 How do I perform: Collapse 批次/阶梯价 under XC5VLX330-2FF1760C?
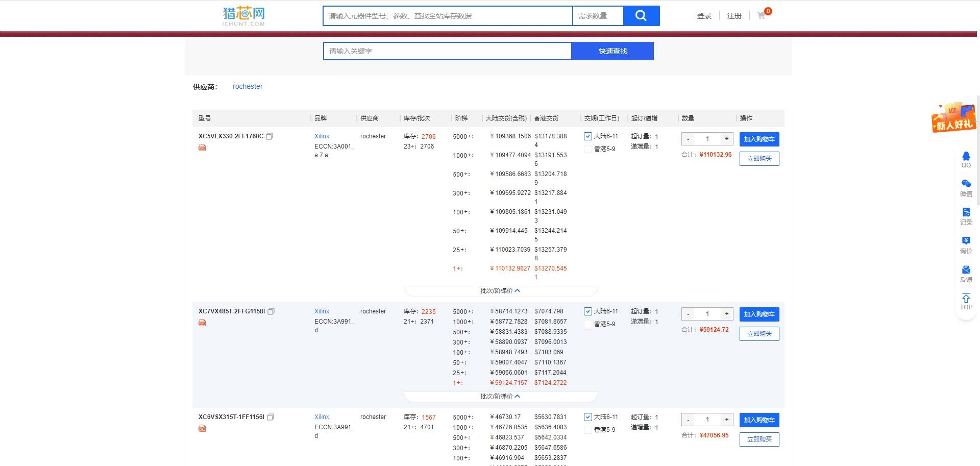tap(500, 291)
